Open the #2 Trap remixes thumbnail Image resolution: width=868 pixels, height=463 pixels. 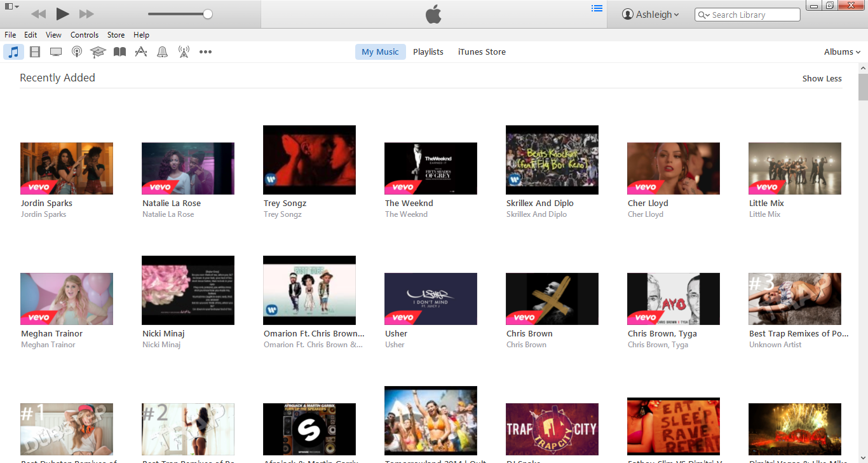[x=188, y=429]
